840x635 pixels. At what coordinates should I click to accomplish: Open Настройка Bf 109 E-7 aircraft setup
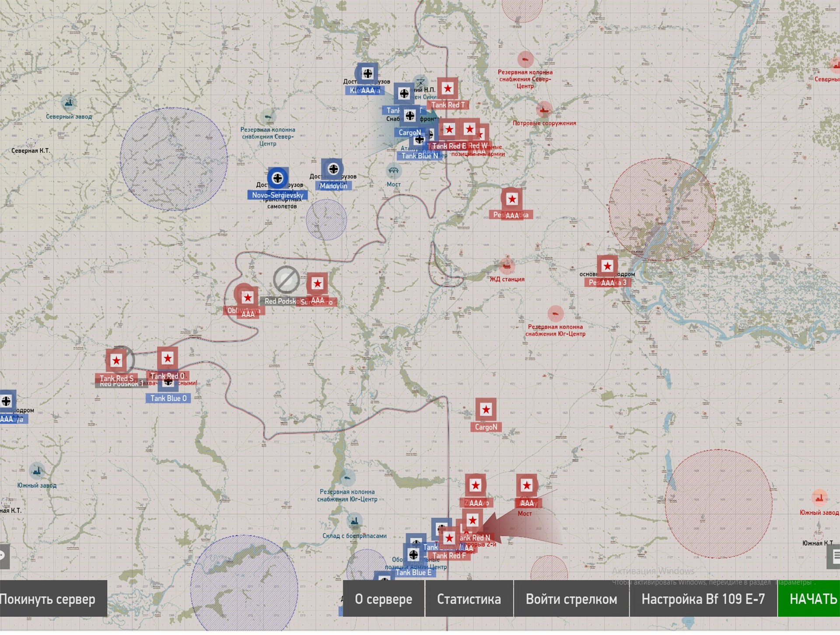point(703,599)
